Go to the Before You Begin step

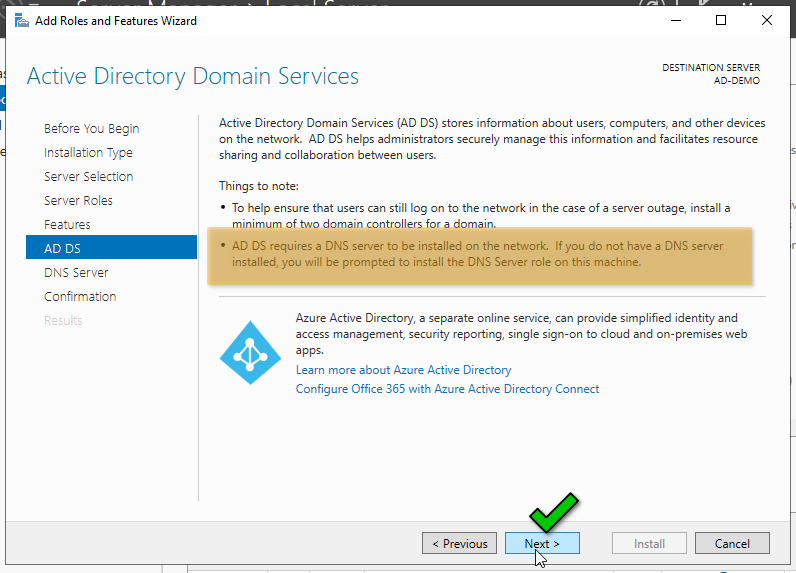(x=91, y=128)
